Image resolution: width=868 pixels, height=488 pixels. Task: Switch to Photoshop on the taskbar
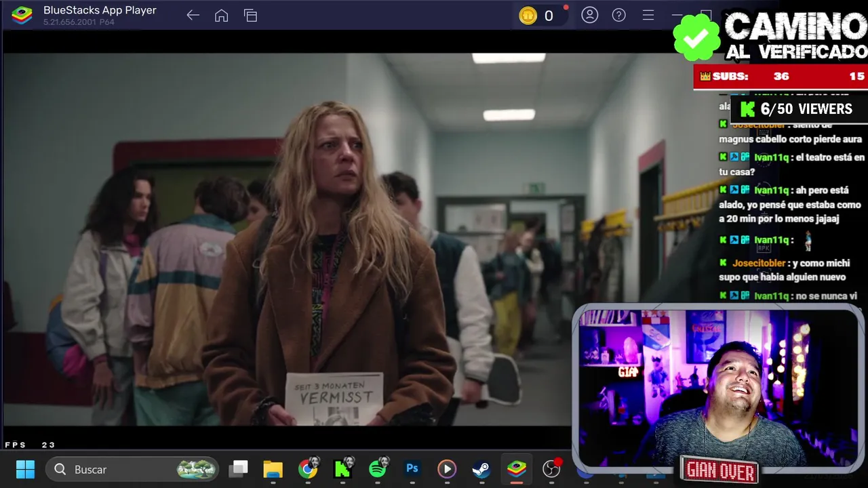(412, 468)
